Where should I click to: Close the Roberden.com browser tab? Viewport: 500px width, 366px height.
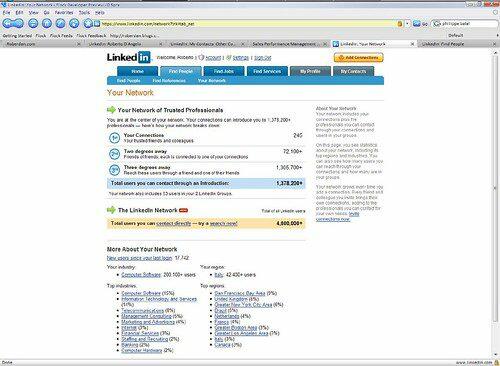[79, 44]
